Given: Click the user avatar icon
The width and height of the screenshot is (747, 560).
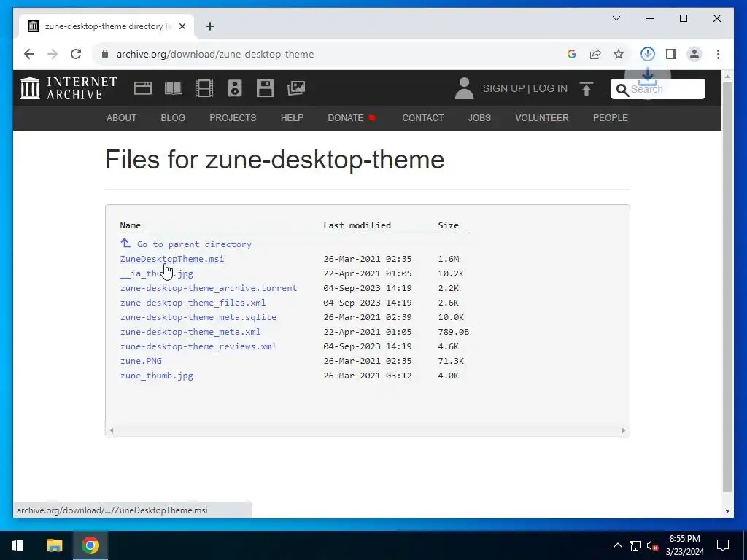Looking at the screenshot, I should tap(464, 88).
